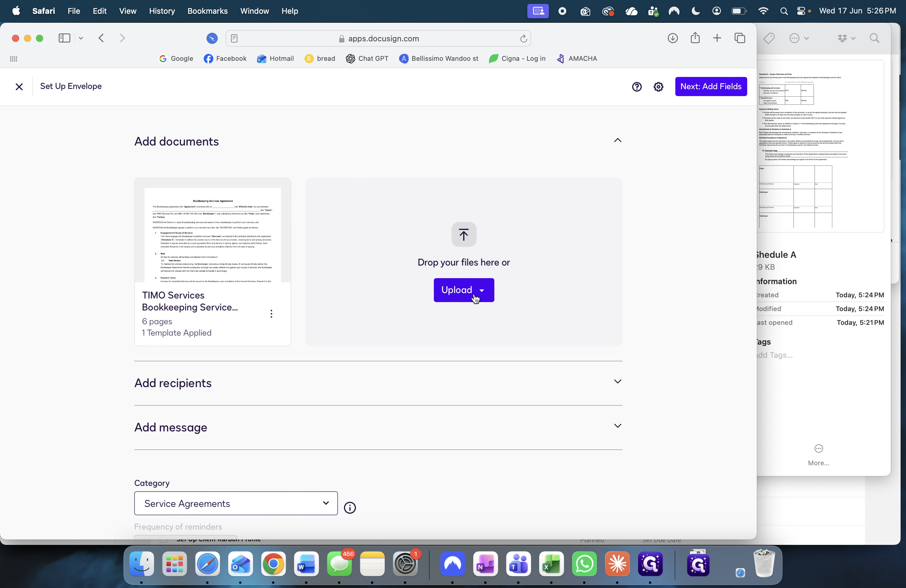Screen dimensions: 906x588
Task: Expand the Add message section
Action: click(617, 426)
